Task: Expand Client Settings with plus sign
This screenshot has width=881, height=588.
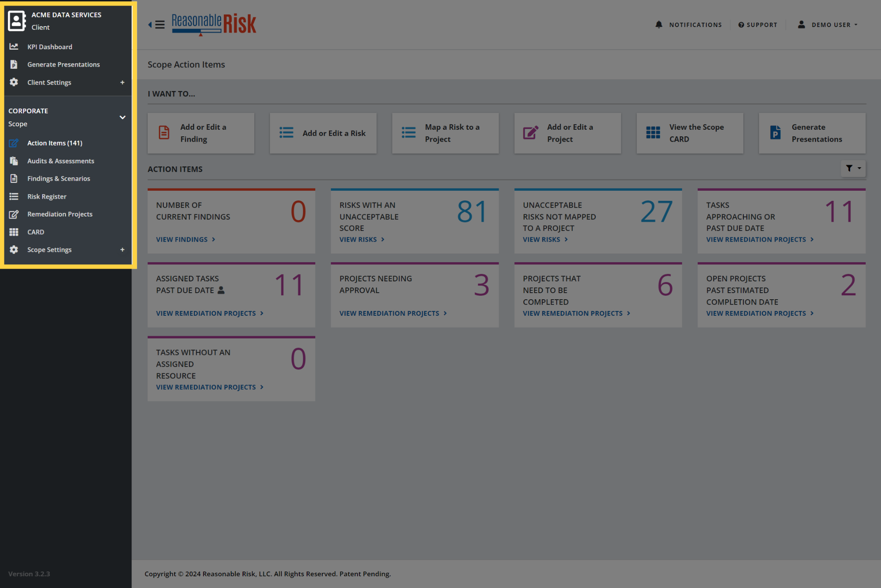Action: [122, 82]
